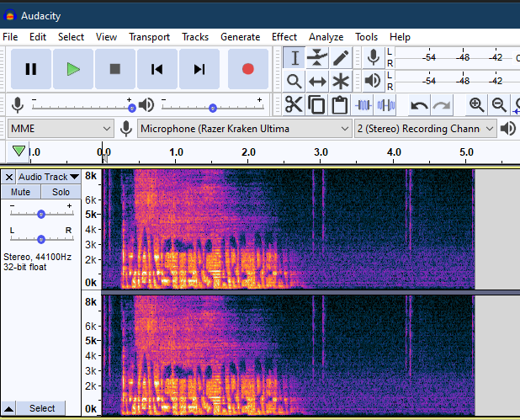Close the Audio Track with X
Viewport: 520px width, 420px height.
click(9, 177)
